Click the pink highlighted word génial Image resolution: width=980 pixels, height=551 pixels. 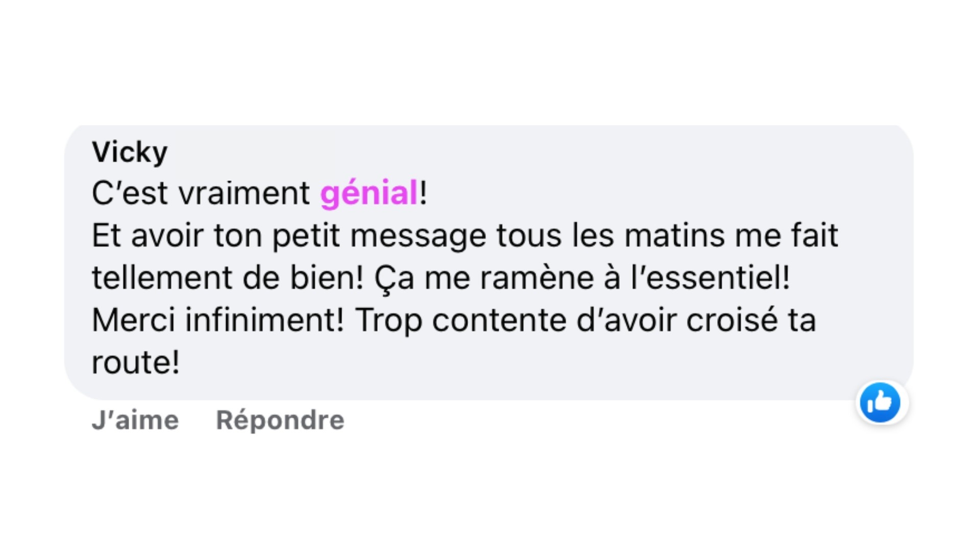[x=369, y=193]
